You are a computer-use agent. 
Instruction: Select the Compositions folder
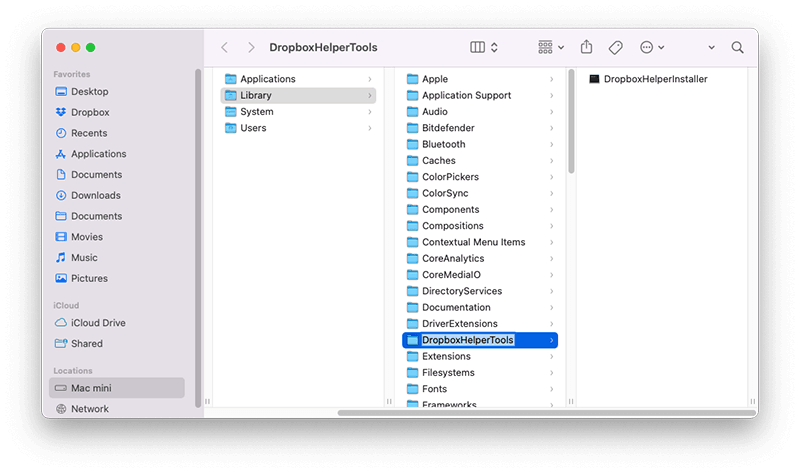coord(480,226)
